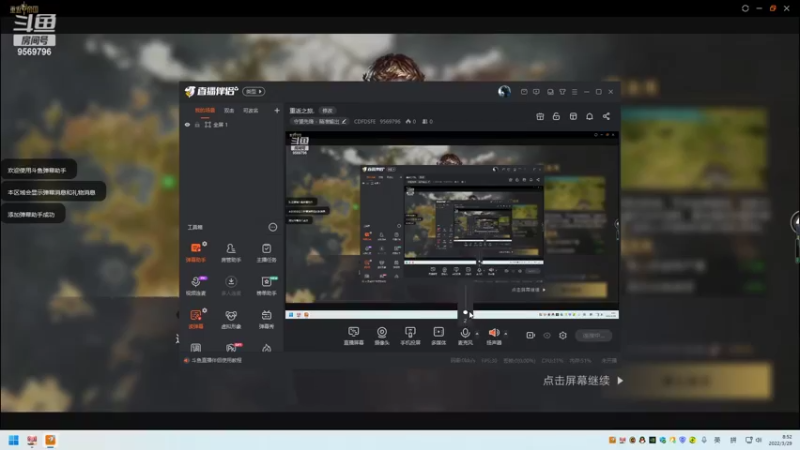The width and height of the screenshot is (800, 450).
Task: Toggle the preview eye icon near settings gear
Action: click(547, 335)
